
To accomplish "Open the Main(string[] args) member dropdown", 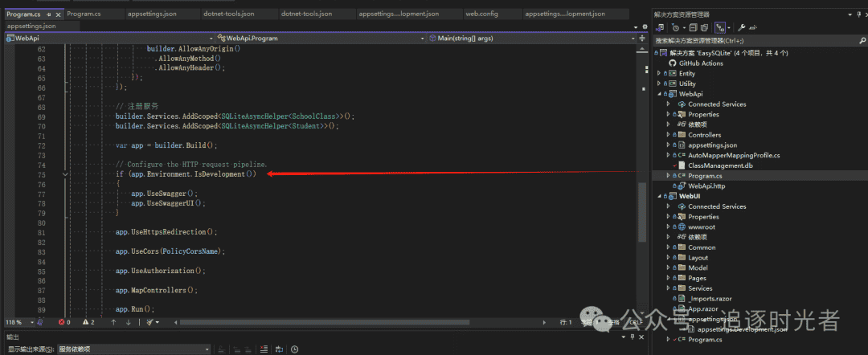I will (530, 38).
